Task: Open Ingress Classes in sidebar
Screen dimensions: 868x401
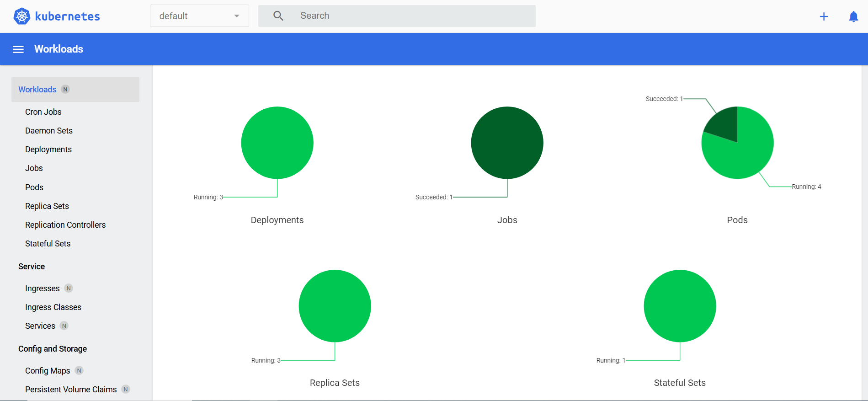Action: coord(53,307)
